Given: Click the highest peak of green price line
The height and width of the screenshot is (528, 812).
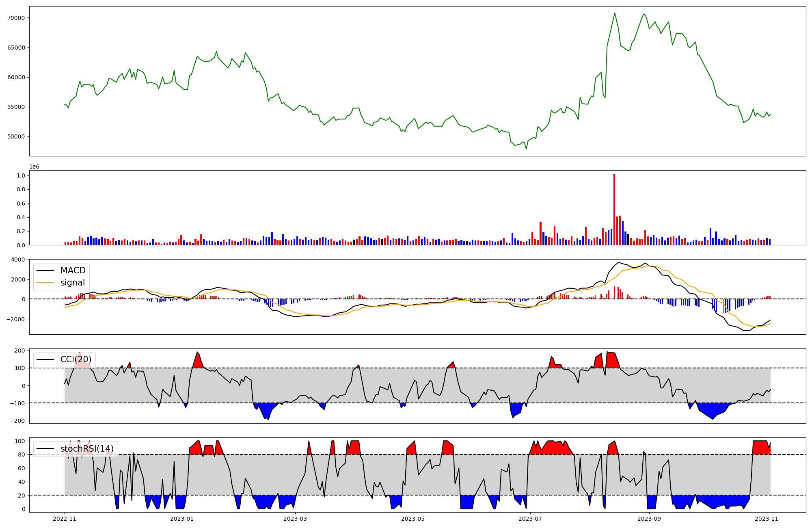Looking at the screenshot, I should 615,13.
